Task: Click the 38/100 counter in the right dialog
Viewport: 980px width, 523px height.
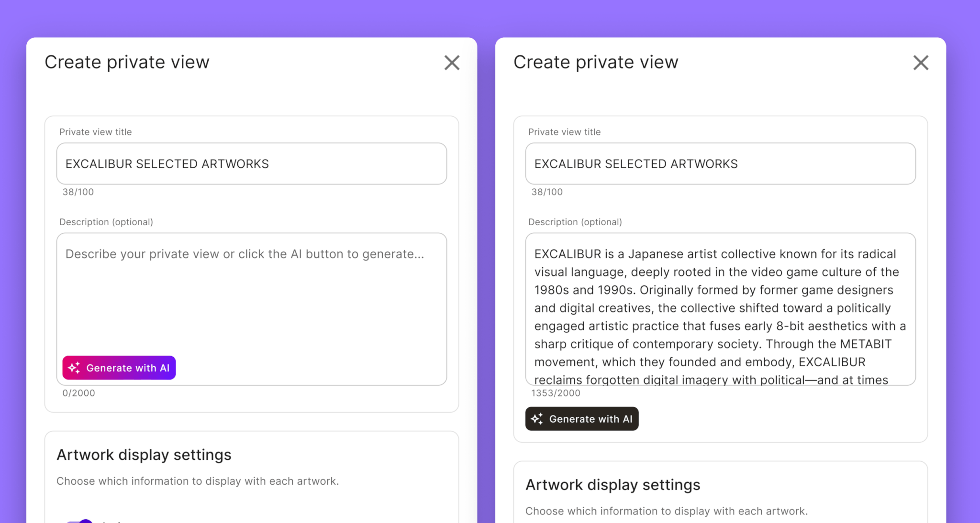Action: coord(547,192)
